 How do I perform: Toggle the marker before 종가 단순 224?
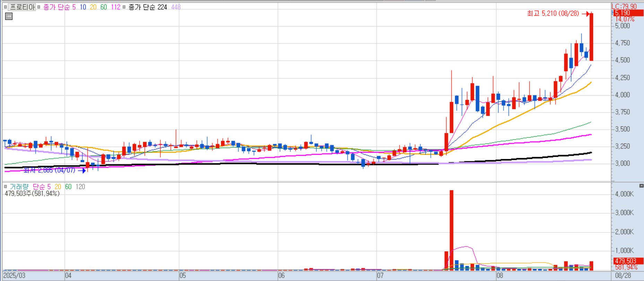(x=124, y=7)
